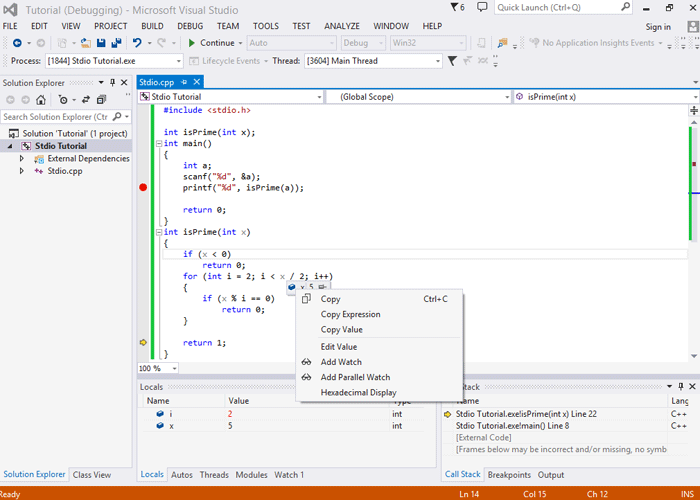Click the search magnifier in Solution Explorer
700x500 pixels.
[117, 117]
